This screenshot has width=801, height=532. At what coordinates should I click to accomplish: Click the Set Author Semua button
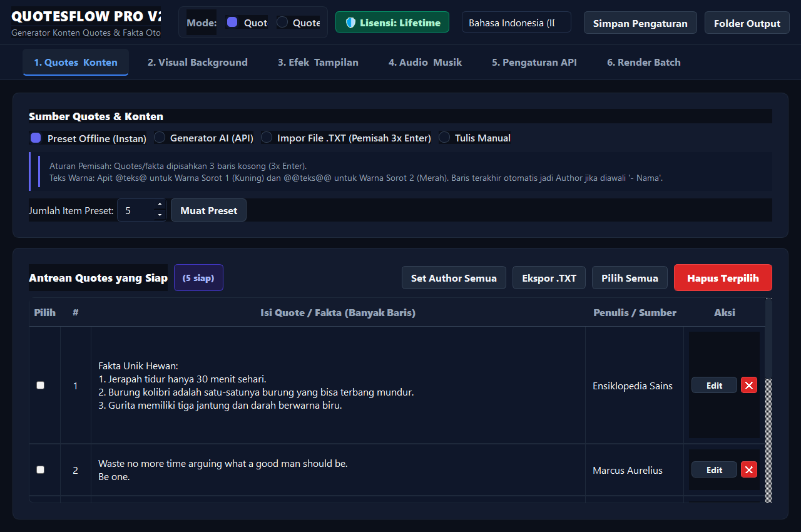tap(454, 278)
